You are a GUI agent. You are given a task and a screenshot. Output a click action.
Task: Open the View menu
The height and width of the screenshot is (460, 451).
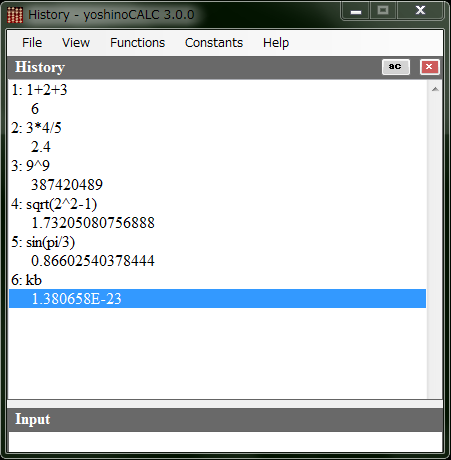(x=76, y=43)
